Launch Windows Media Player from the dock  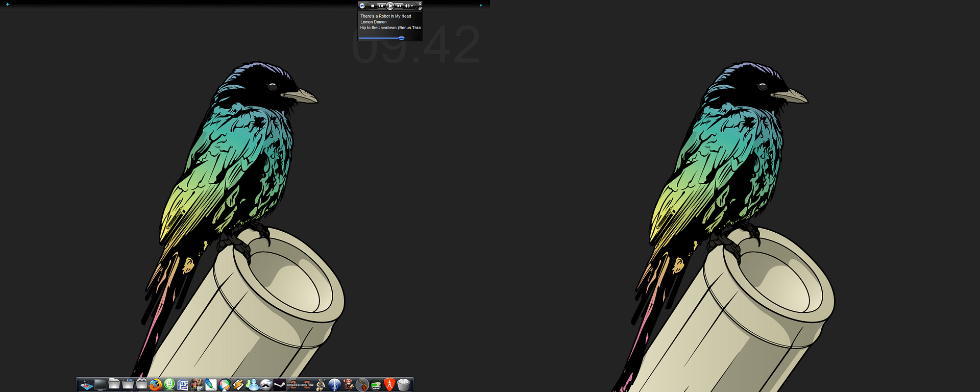[225, 384]
